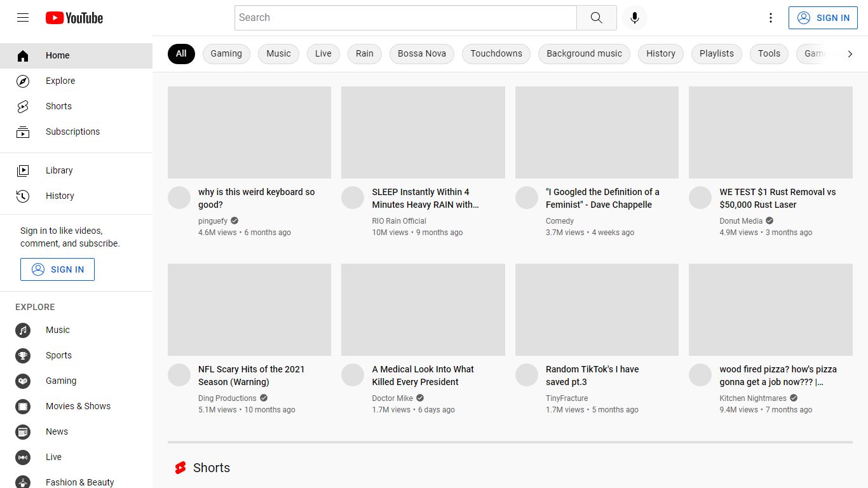Click the Doctor Mike channel name

[393, 398]
